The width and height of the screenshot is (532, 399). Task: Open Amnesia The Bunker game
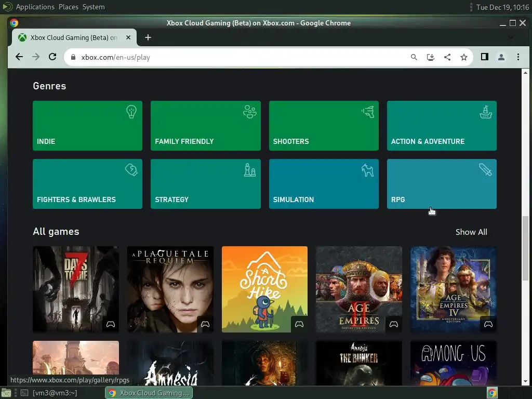tap(359, 363)
